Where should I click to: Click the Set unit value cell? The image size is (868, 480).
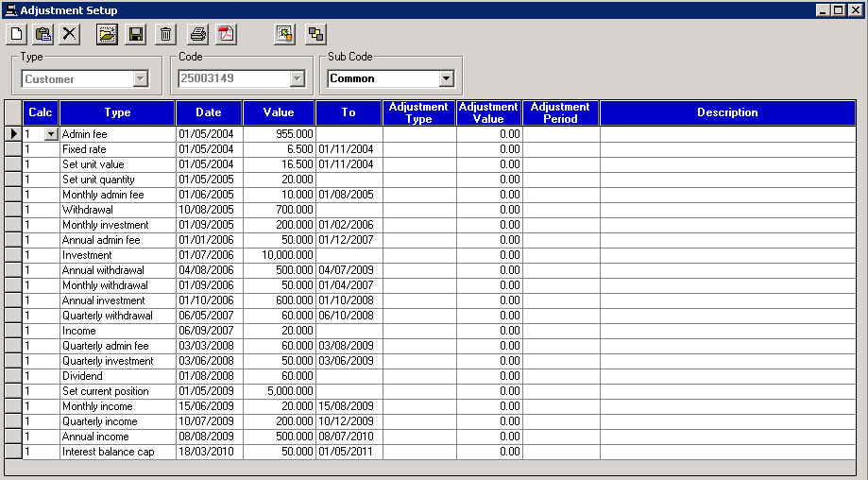117,164
